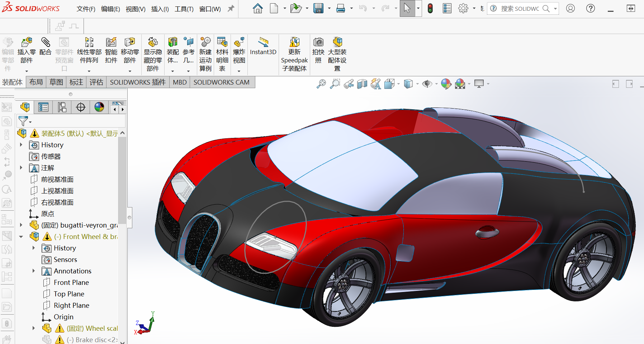
Task: Switch to the PropertyManager tab icon
Action: tap(43, 107)
